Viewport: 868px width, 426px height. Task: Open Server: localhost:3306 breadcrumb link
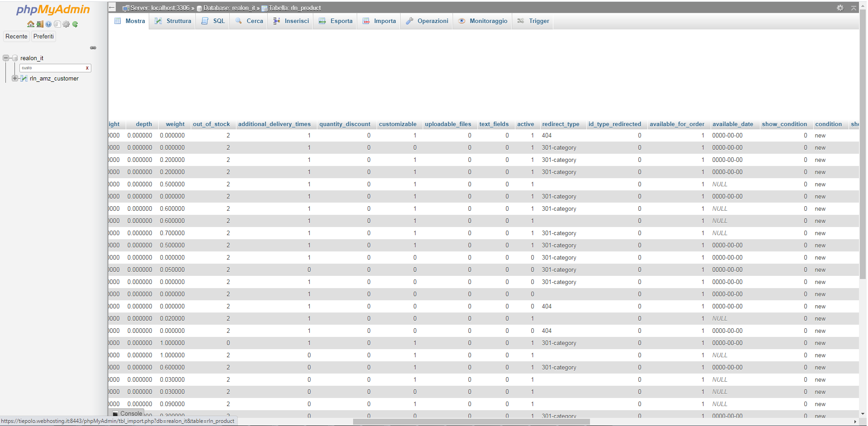[160, 8]
